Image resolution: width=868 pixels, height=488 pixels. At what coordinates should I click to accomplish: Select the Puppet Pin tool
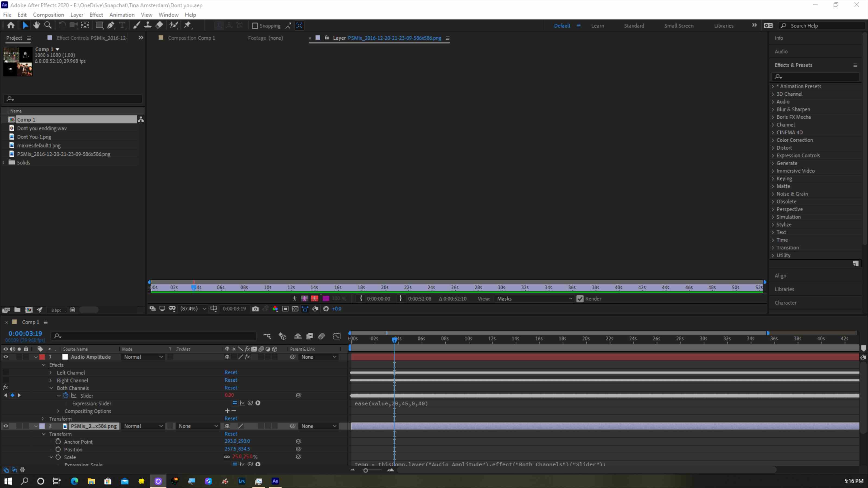pos(188,25)
